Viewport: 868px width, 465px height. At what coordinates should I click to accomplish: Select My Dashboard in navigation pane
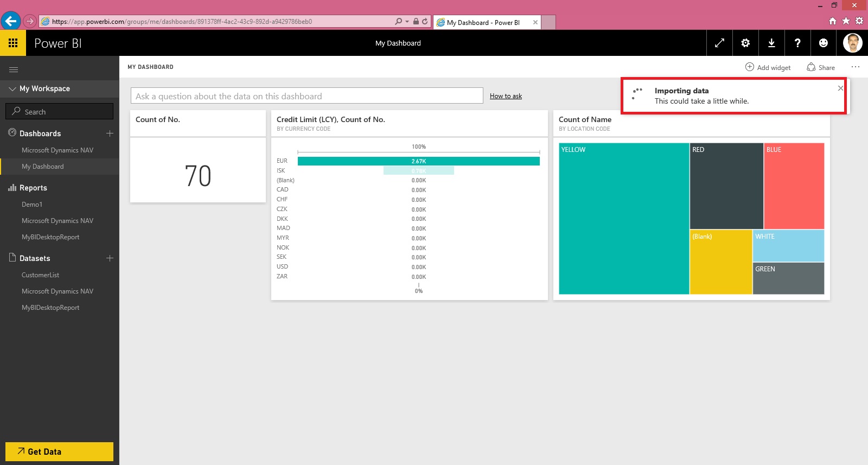coord(43,167)
